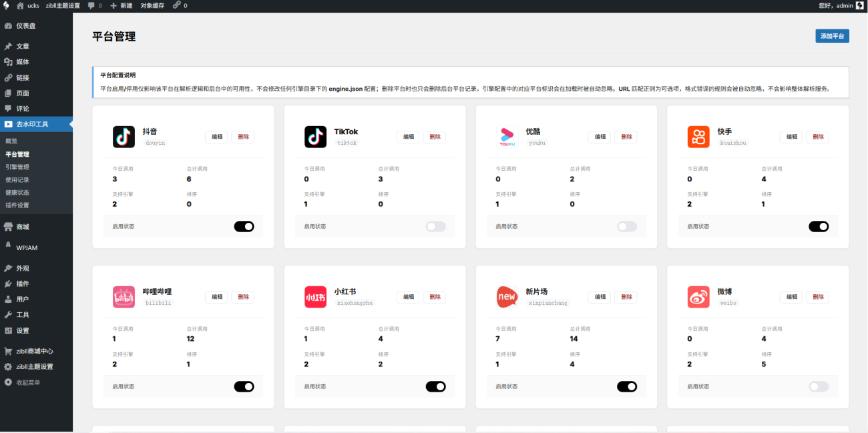The width and height of the screenshot is (868, 433).
Task: Click the Bilibili pink logo icon
Action: [124, 297]
